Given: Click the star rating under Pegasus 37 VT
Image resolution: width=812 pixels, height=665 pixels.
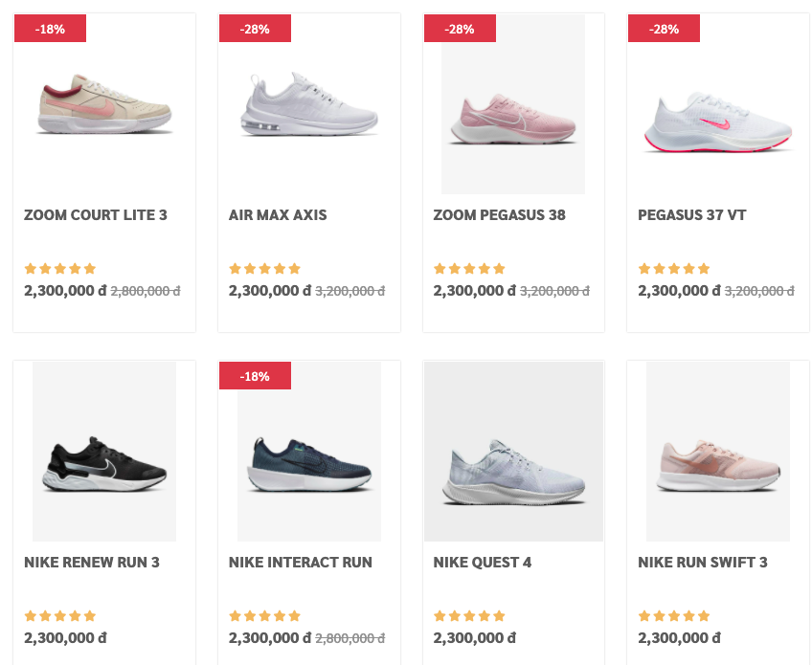Looking at the screenshot, I should click(674, 269).
